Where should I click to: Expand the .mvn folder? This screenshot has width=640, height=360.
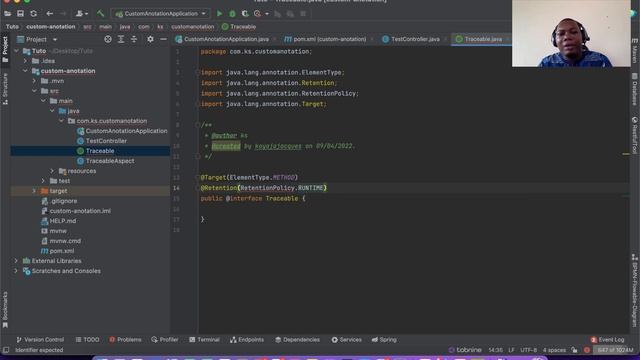(35, 81)
